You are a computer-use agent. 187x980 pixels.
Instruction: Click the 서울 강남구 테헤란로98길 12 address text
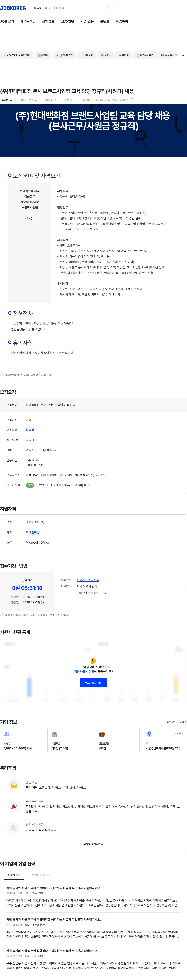click(x=60, y=475)
